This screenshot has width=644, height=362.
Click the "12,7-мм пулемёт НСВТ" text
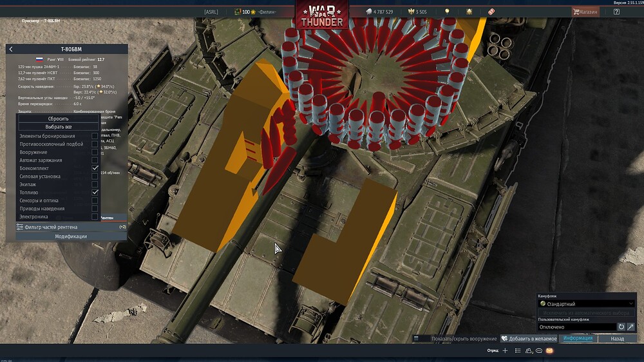(37, 73)
